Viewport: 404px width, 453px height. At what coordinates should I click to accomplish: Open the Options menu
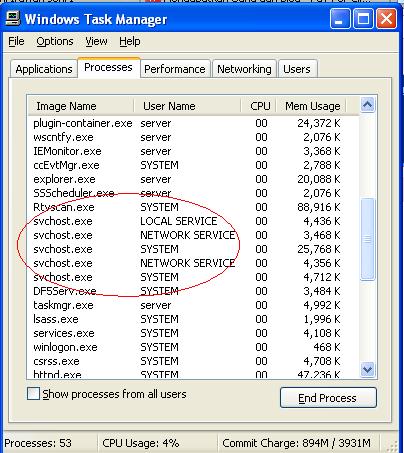55,42
